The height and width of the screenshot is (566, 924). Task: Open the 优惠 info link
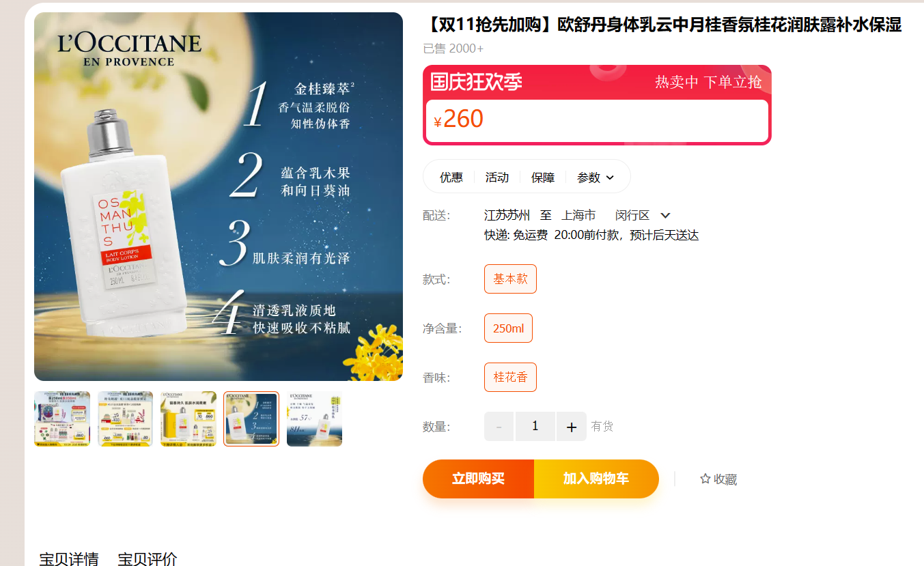tap(451, 178)
